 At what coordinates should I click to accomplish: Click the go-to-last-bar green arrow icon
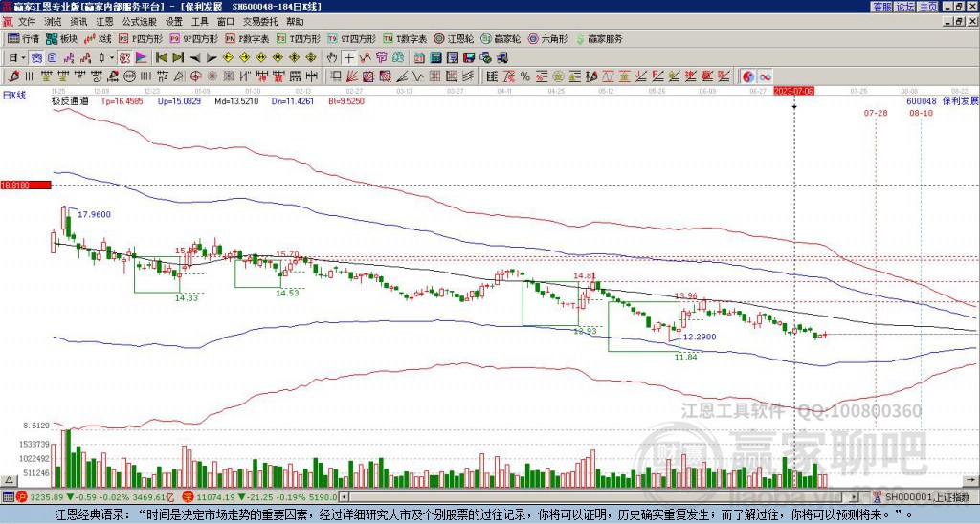pyautogui.click(x=178, y=57)
